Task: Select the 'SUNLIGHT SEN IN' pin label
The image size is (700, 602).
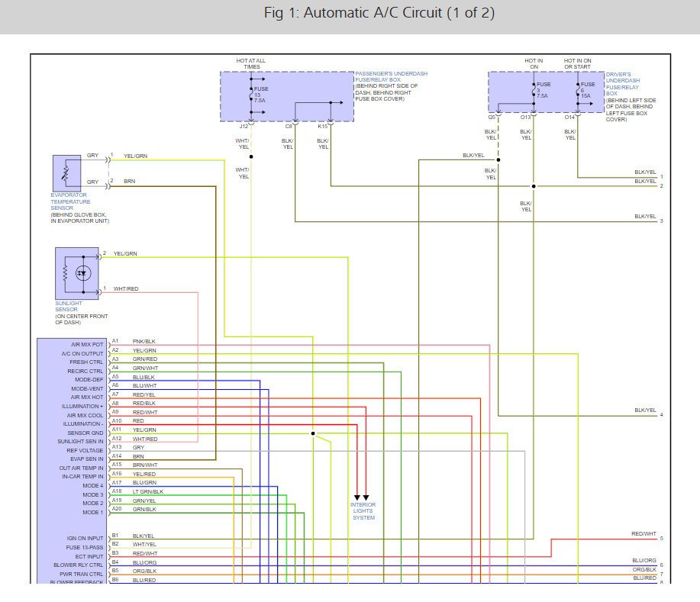Action: 80,441
